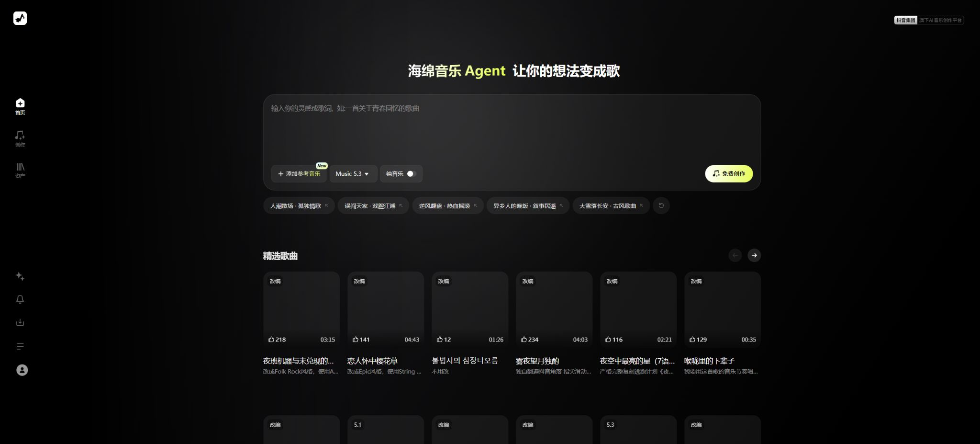Like the song with 12 likes
Screen dimensions: 980x444
pos(444,340)
